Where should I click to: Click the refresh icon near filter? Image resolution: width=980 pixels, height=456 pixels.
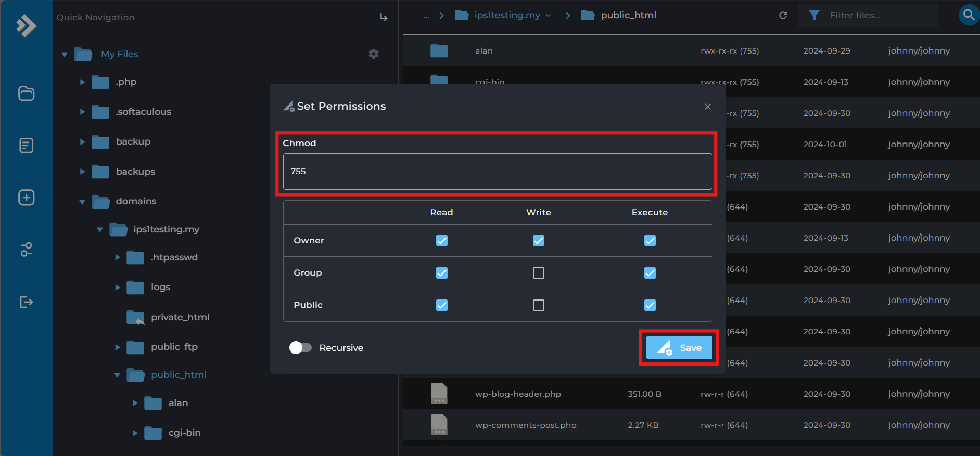tap(783, 16)
